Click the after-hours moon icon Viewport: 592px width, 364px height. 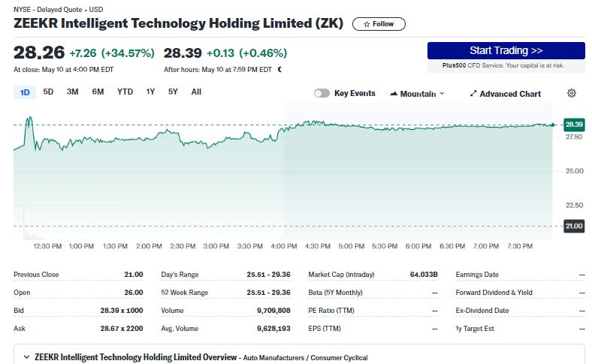(279, 69)
